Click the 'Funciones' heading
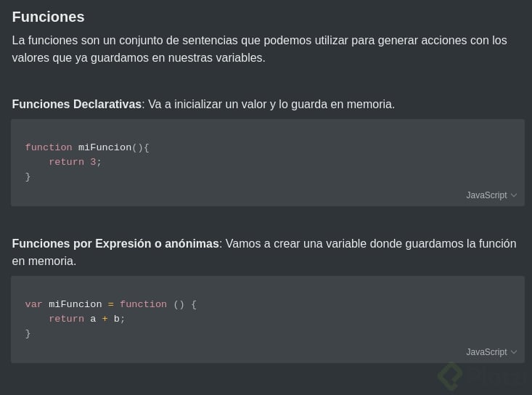532x395 pixels. point(48,17)
